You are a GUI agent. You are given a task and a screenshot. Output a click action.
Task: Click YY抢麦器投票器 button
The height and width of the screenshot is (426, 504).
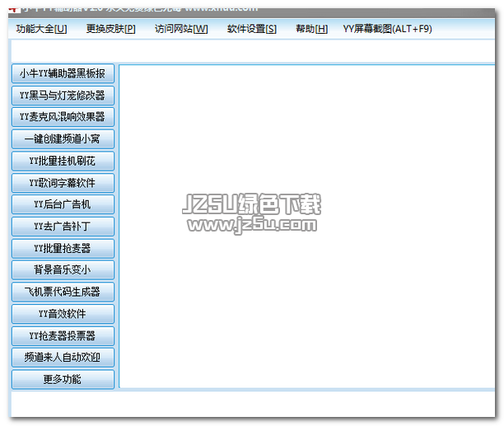point(63,336)
